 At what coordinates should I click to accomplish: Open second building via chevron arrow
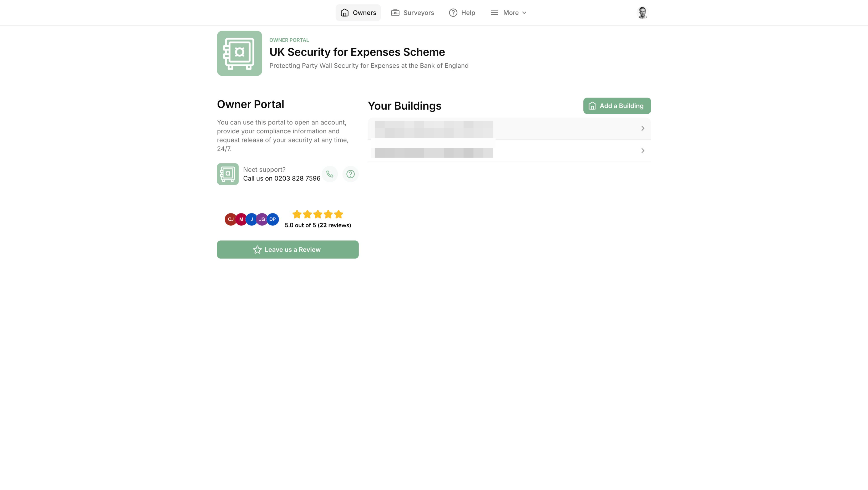click(x=643, y=151)
